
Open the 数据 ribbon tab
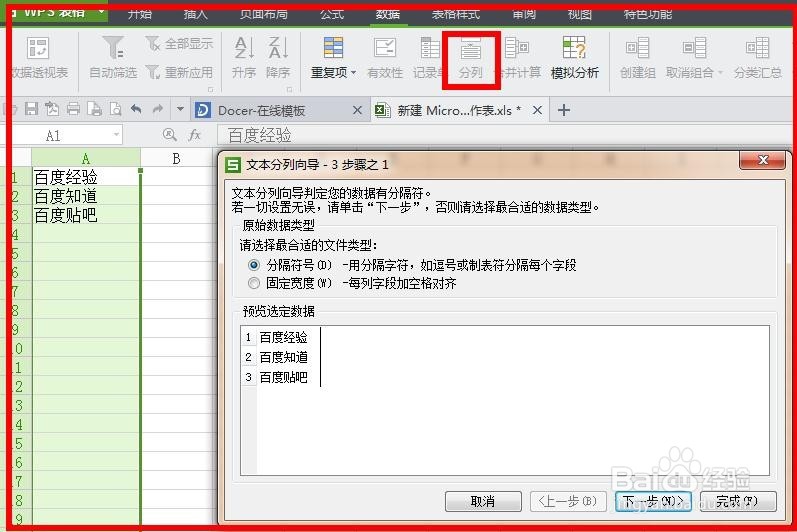[388, 14]
